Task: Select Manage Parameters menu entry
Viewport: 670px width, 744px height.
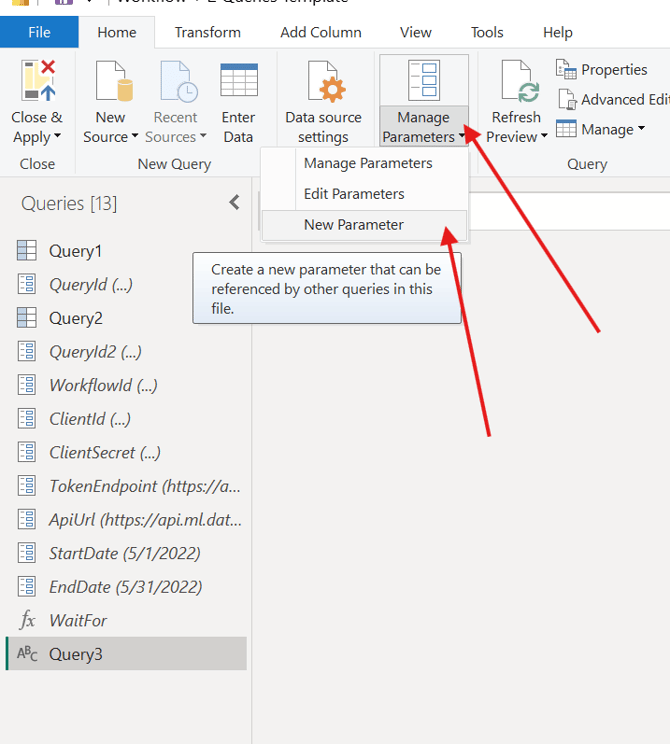Action: (367, 163)
